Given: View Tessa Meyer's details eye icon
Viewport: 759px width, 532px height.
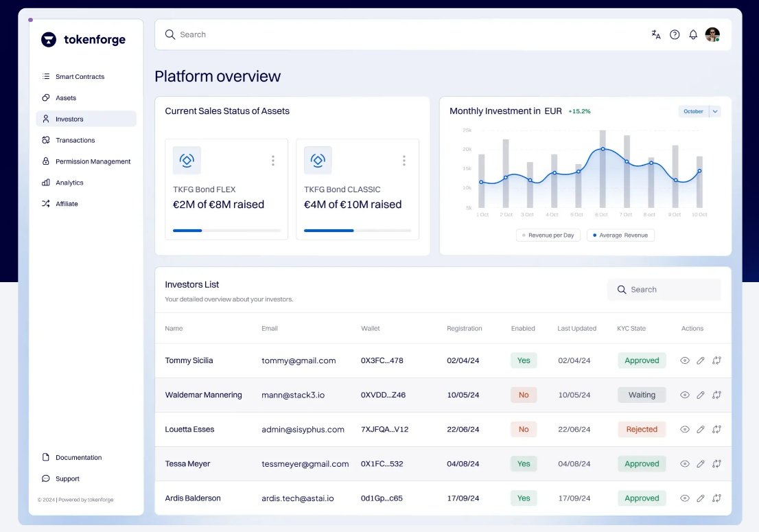Looking at the screenshot, I should (x=684, y=463).
